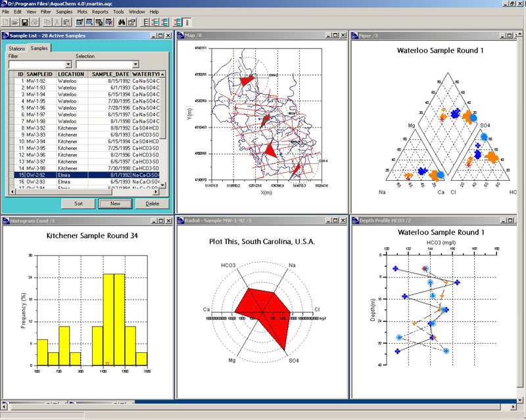Screen dimensions: 526x420
Task: Toggle the info 'i' toolbar button
Action: point(187,22)
